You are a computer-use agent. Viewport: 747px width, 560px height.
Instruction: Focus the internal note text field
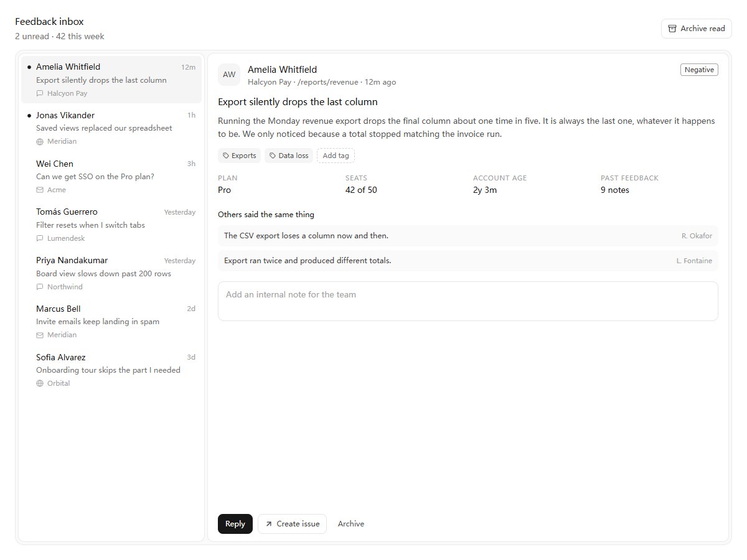(x=468, y=301)
